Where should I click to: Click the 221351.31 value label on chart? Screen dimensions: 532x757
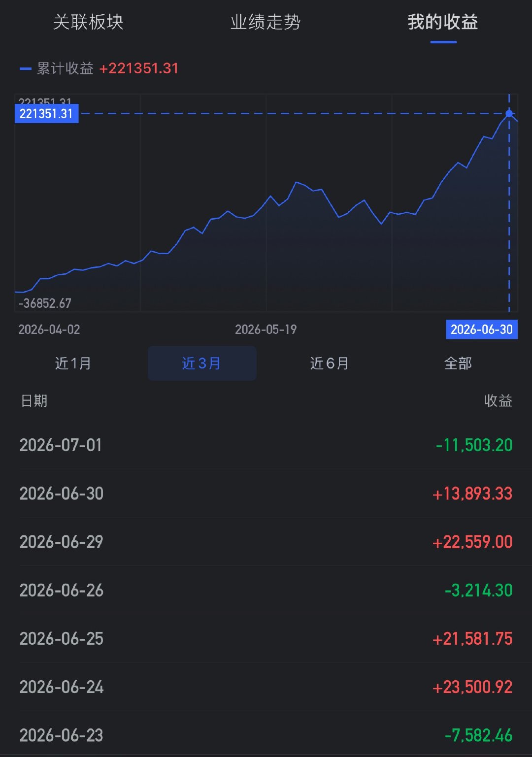pyautogui.click(x=46, y=114)
